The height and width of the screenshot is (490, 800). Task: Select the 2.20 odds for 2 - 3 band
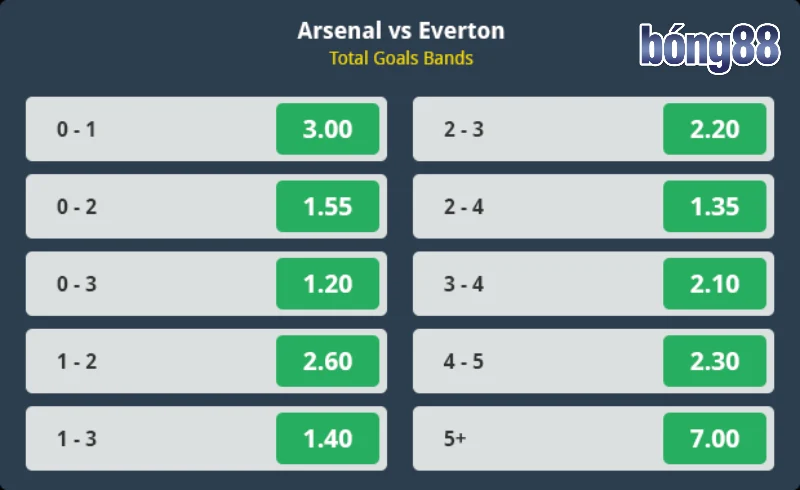tap(714, 129)
